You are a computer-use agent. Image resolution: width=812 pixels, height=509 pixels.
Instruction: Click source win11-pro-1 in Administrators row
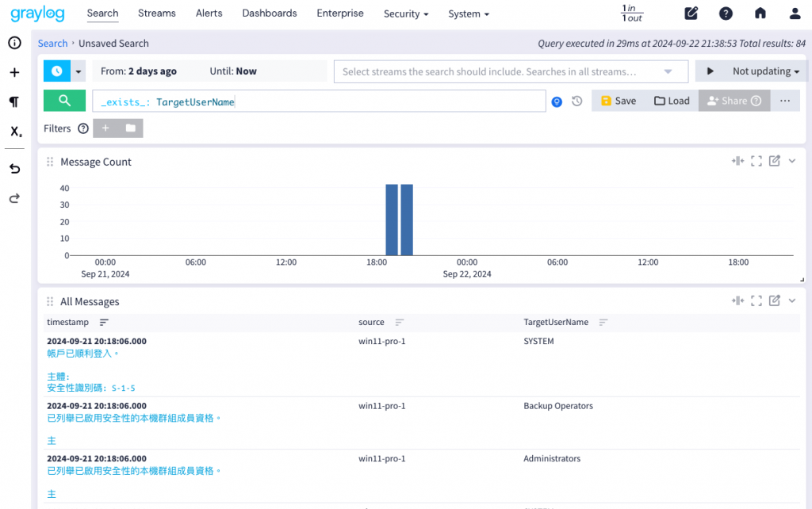[x=382, y=459]
